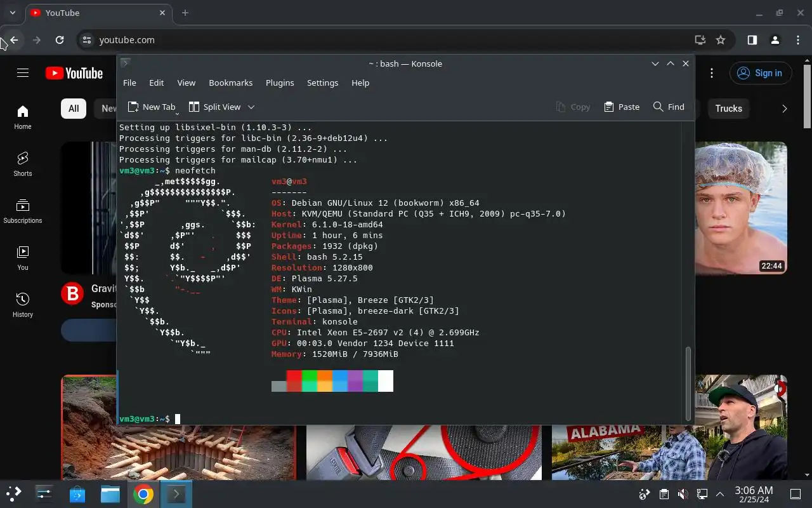This screenshot has height=508, width=812.
Task: Open KDE application launcher
Action: click(x=14, y=493)
